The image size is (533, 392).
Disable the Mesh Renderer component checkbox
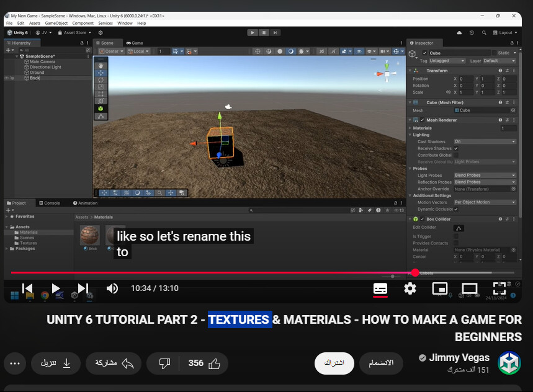(x=422, y=120)
